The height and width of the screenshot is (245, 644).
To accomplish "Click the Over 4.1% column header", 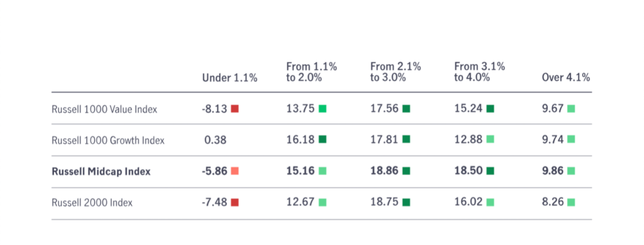I will coord(566,77).
